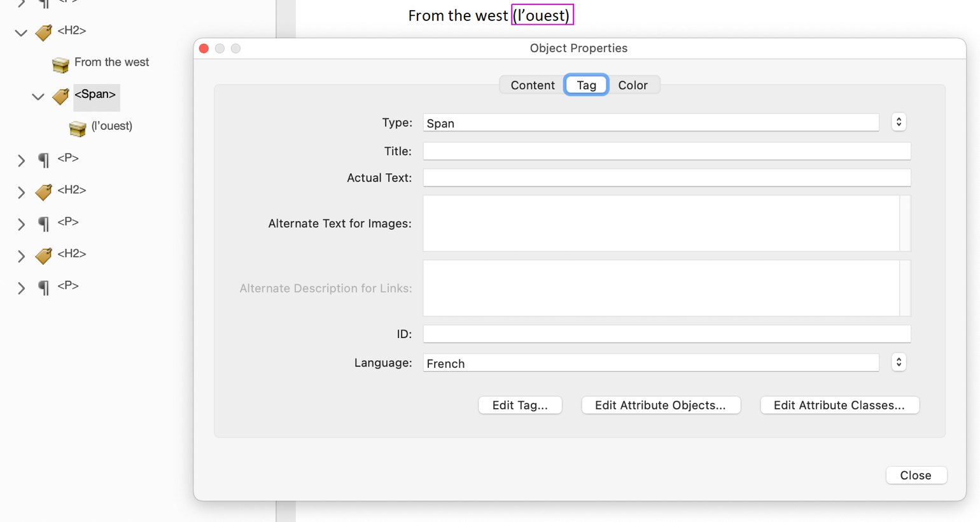Click the paragraph icon of the last <P>
Viewport: 980px width, 522px height.
pos(43,286)
